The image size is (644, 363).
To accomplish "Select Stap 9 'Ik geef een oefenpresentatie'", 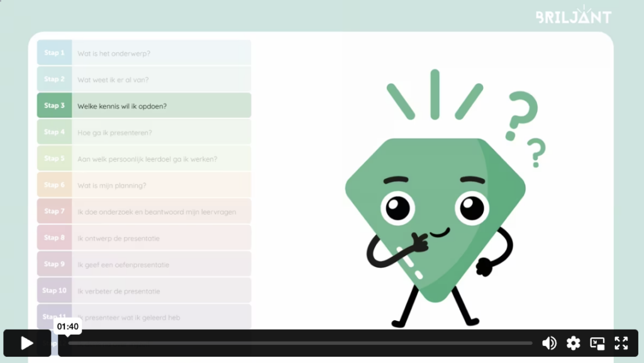I will [x=144, y=264].
